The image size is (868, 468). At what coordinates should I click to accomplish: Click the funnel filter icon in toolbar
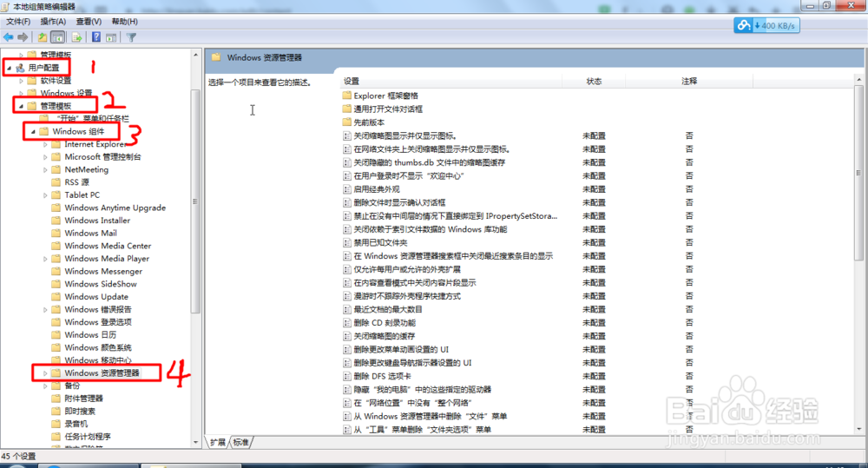pyautogui.click(x=131, y=37)
